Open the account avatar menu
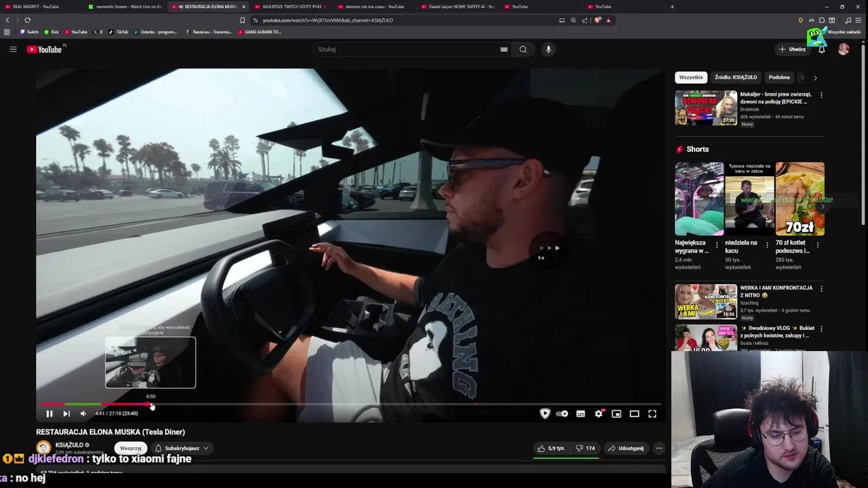Viewport: 868px width, 488px height. coord(844,49)
